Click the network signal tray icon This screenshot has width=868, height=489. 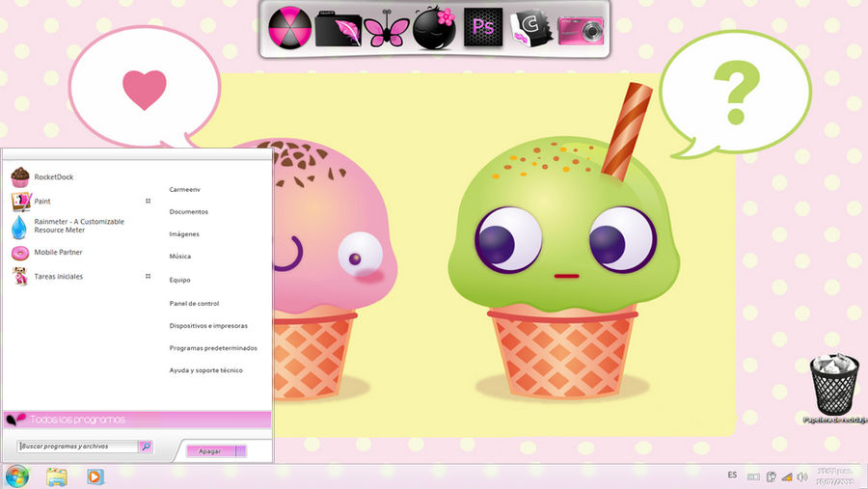pyautogui.click(x=787, y=476)
